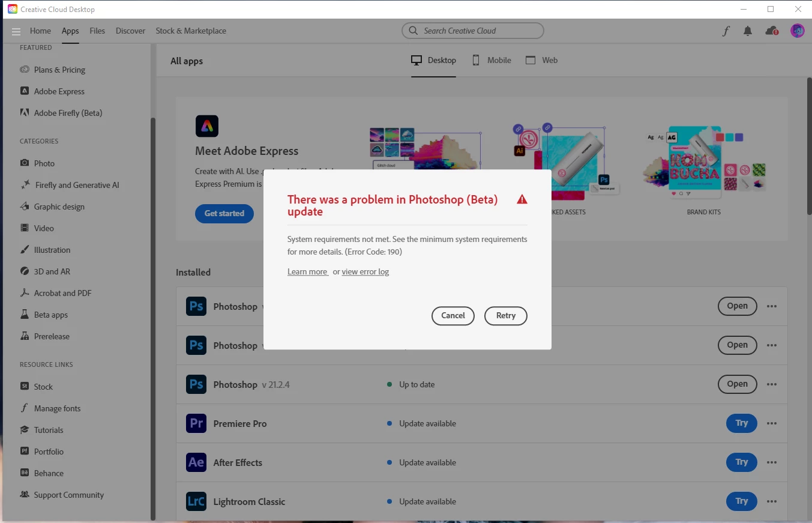Click the Creative Cloud title bar logo

coord(12,9)
